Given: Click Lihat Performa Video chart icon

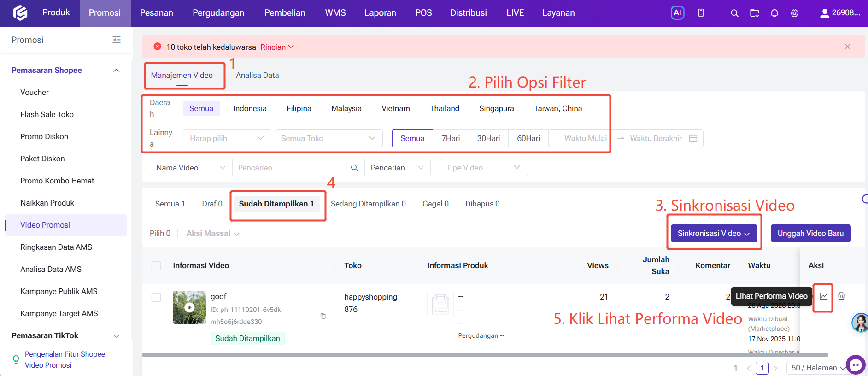Looking at the screenshot, I should 823,296.
